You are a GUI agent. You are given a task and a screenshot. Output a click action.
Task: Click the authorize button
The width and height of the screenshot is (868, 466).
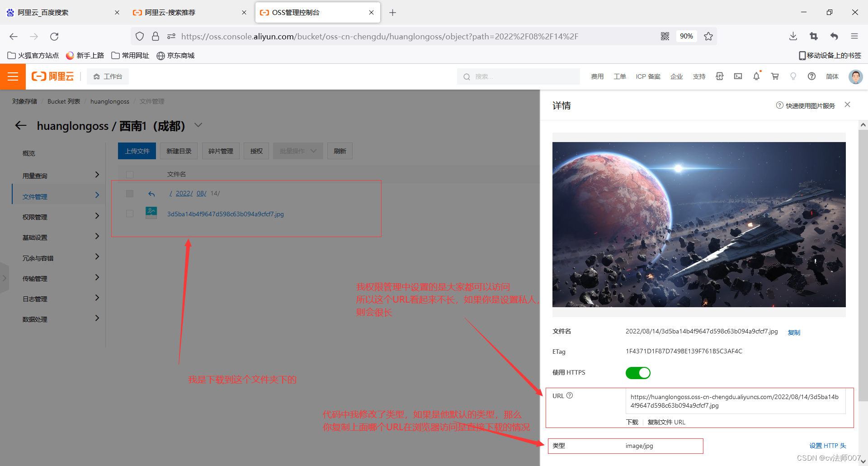tap(256, 151)
